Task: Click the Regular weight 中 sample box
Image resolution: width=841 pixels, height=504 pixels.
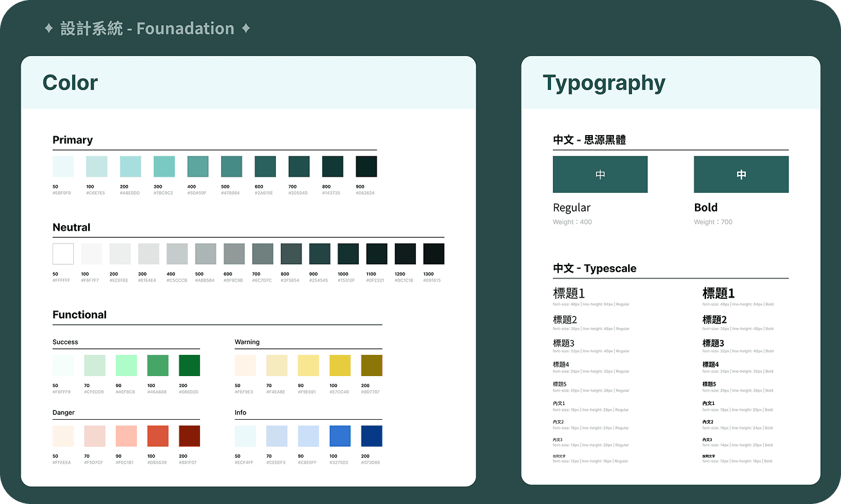Action: pos(600,174)
